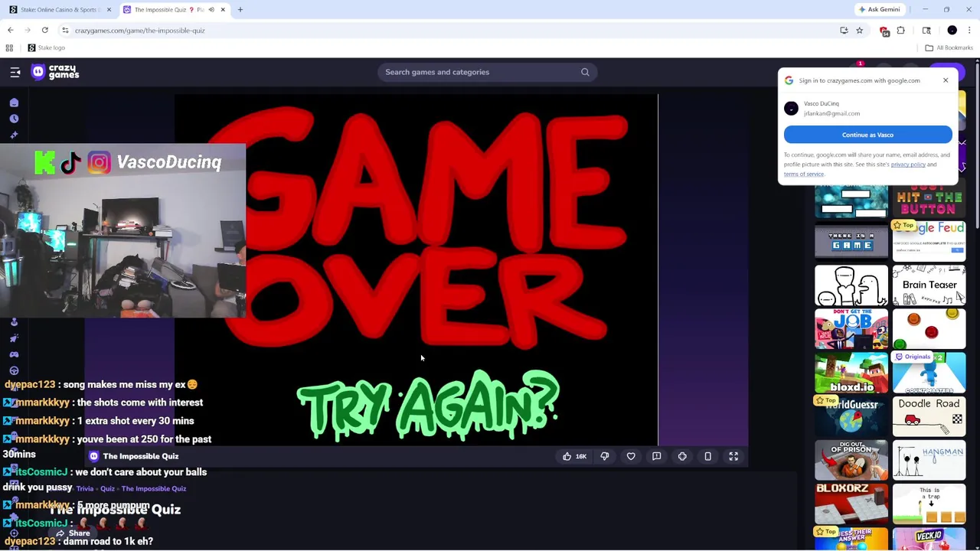Open the terms of service link
This screenshot has width=980, height=551.
pyautogui.click(x=804, y=174)
